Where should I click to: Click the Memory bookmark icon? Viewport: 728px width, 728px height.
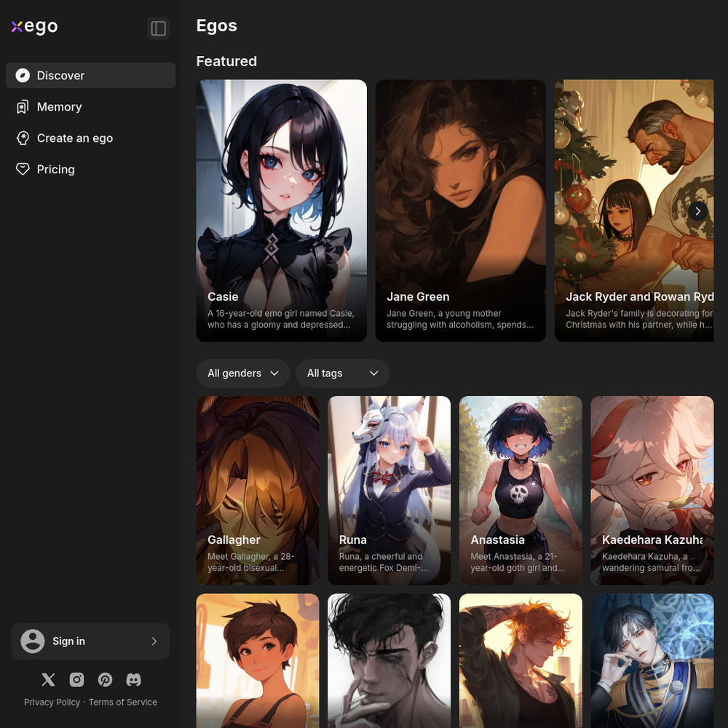point(23,107)
